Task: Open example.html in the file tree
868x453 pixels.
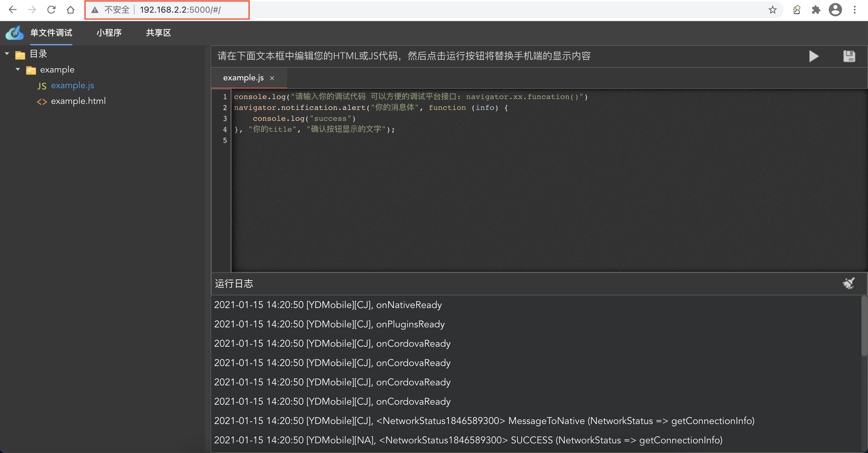Action: click(x=78, y=101)
